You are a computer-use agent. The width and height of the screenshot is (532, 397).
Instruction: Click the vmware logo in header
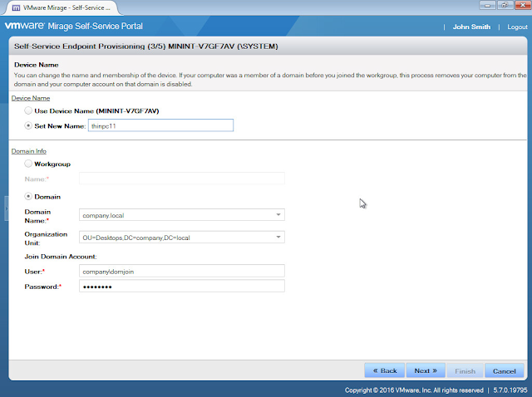coord(24,26)
